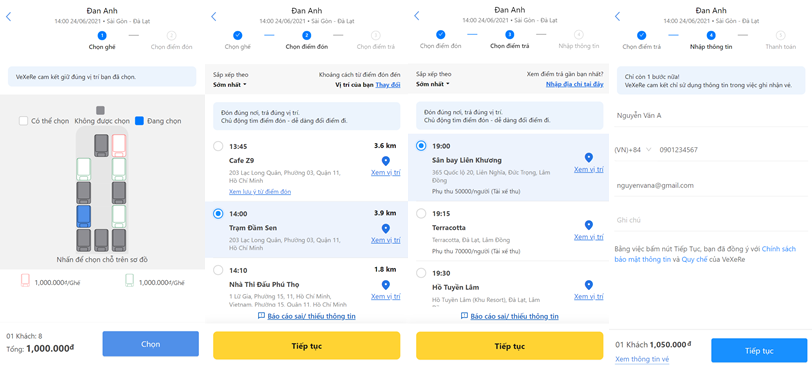
Task: Select the 19:15 Terracotta drop-off radio
Action: (422, 213)
